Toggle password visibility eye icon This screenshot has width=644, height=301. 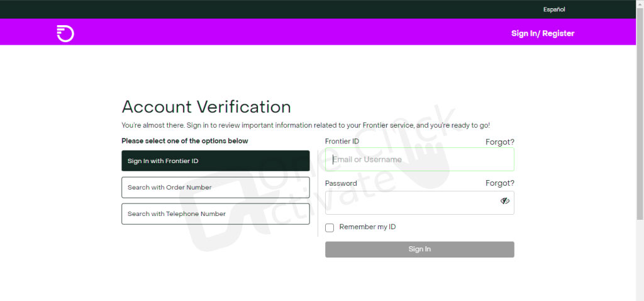(x=505, y=201)
